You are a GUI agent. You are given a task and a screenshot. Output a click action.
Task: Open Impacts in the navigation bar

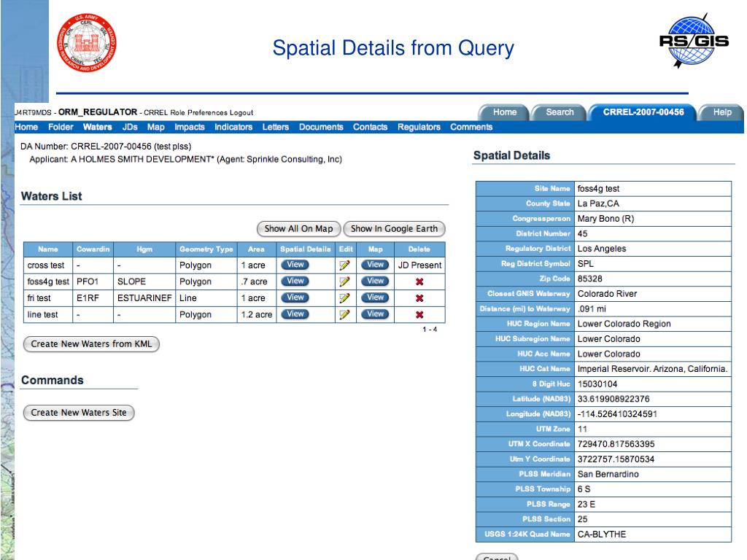[189, 127]
